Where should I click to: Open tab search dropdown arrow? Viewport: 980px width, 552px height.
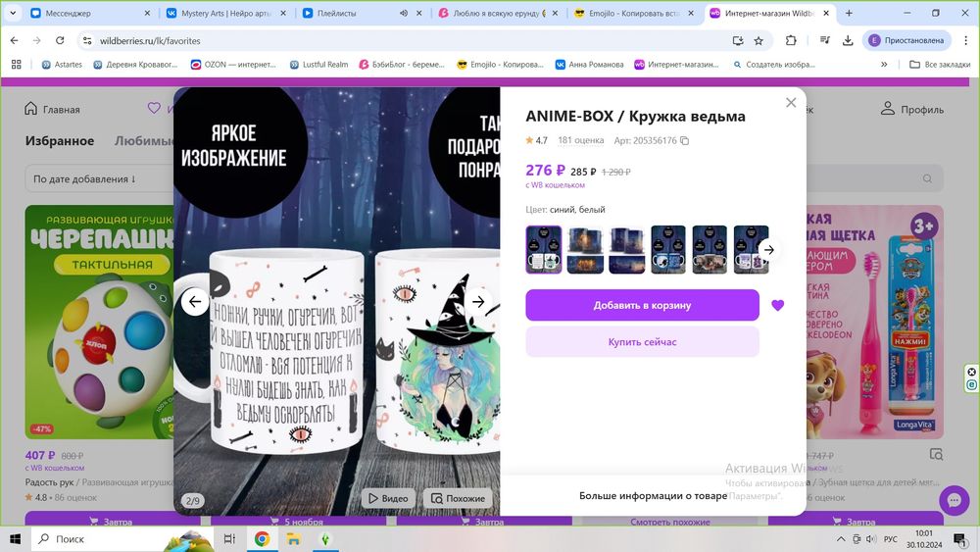[13, 13]
